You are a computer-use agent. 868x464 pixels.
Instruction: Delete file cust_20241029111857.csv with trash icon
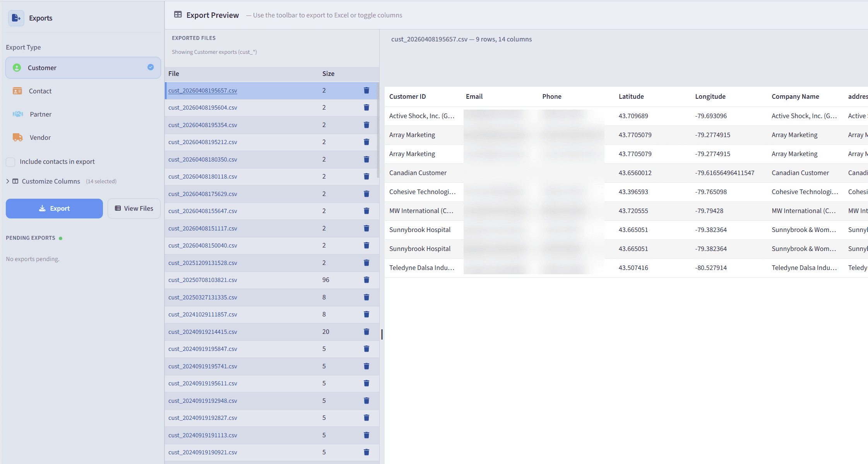[x=366, y=314]
